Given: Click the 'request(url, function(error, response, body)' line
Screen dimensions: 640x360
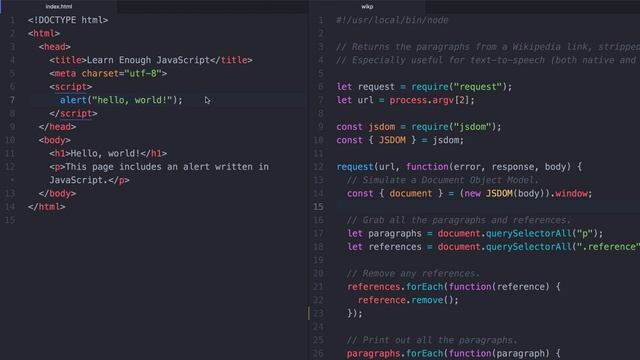Looking at the screenshot, I should pos(459,167).
